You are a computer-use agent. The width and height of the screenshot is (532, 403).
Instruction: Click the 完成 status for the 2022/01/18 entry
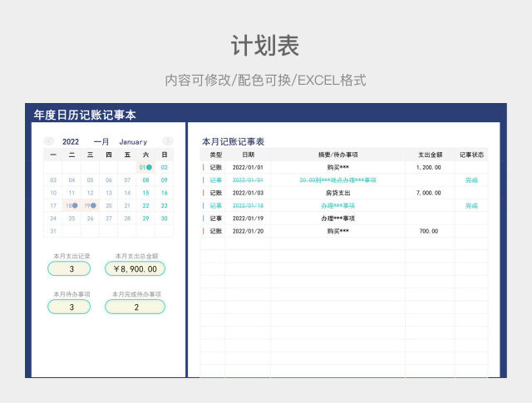click(x=471, y=205)
